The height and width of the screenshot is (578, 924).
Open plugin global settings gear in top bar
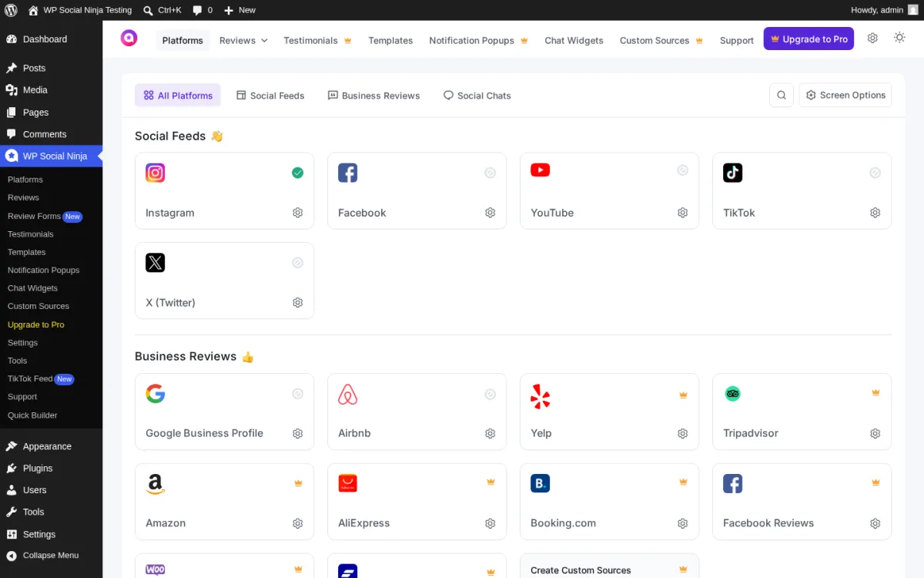(872, 38)
